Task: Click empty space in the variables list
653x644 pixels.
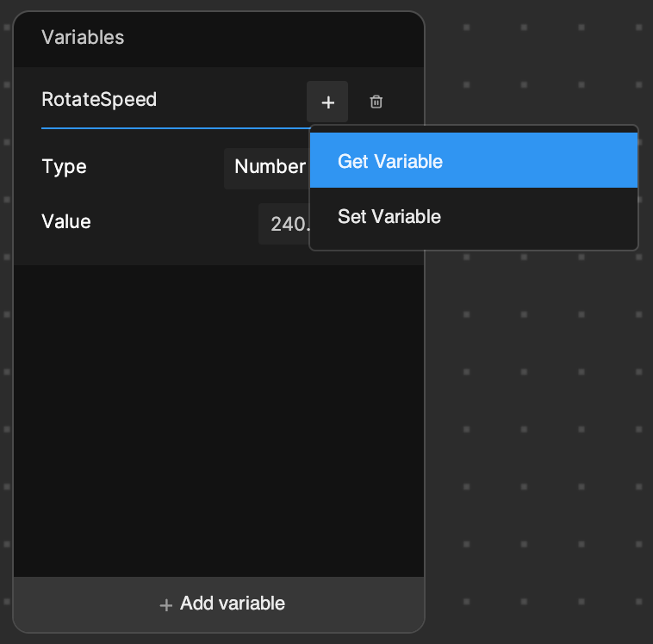Action: point(219,420)
